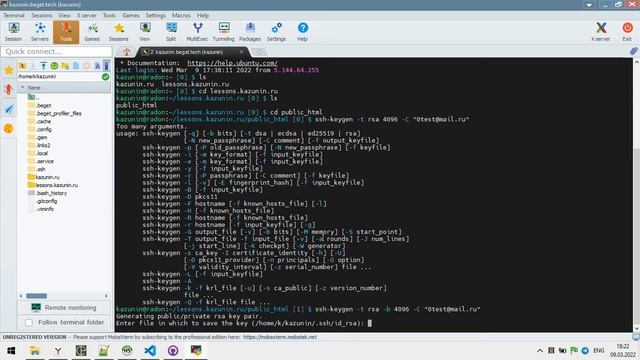Click the red Exit power icon
Viewport: 640px width, 360px height.
[627, 32]
